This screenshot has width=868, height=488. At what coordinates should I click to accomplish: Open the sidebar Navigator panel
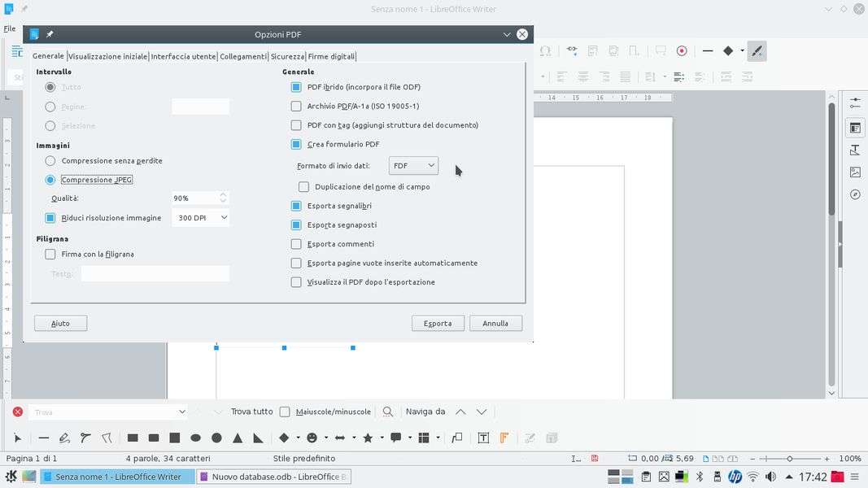[x=855, y=194]
